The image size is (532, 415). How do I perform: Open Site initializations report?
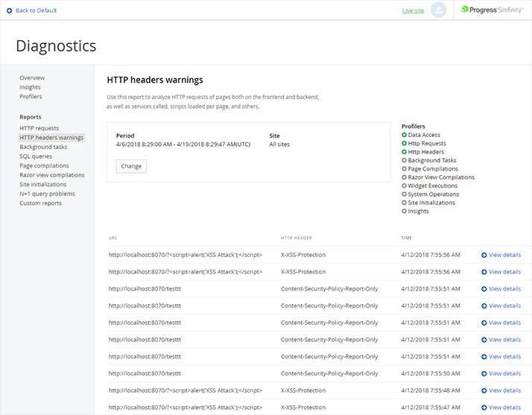click(x=42, y=184)
